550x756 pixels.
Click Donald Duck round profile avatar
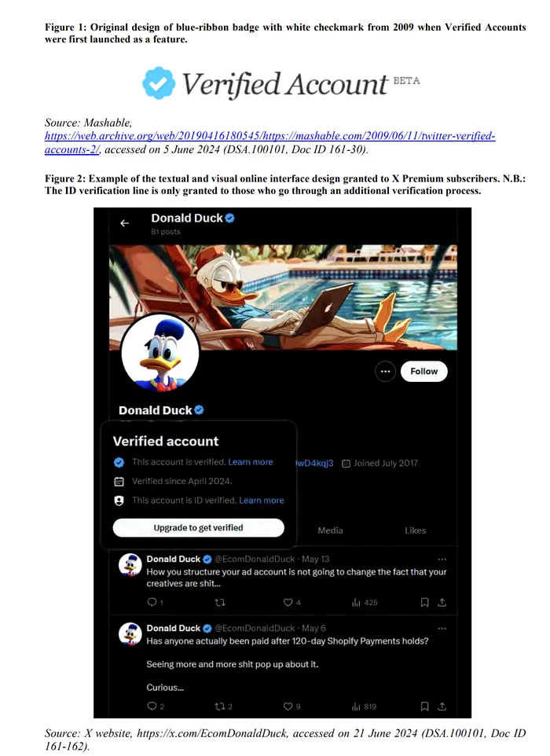(160, 353)
